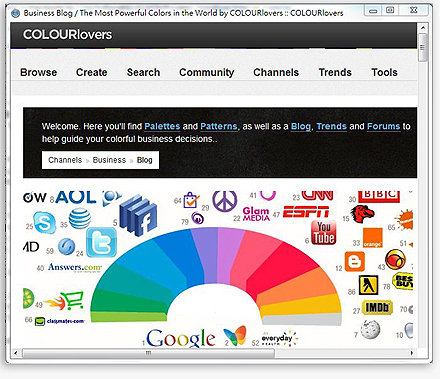Click the horizontal scrollbar left arrow

coord(16,353)
